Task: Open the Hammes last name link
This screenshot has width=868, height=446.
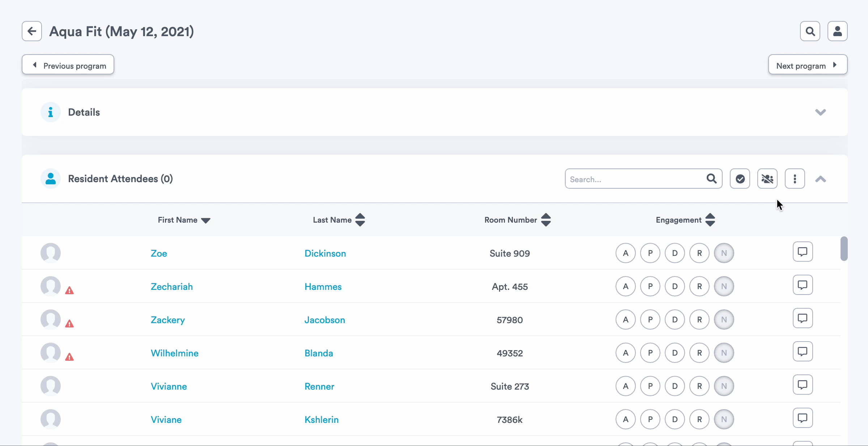Action: [x=323, y=287]
